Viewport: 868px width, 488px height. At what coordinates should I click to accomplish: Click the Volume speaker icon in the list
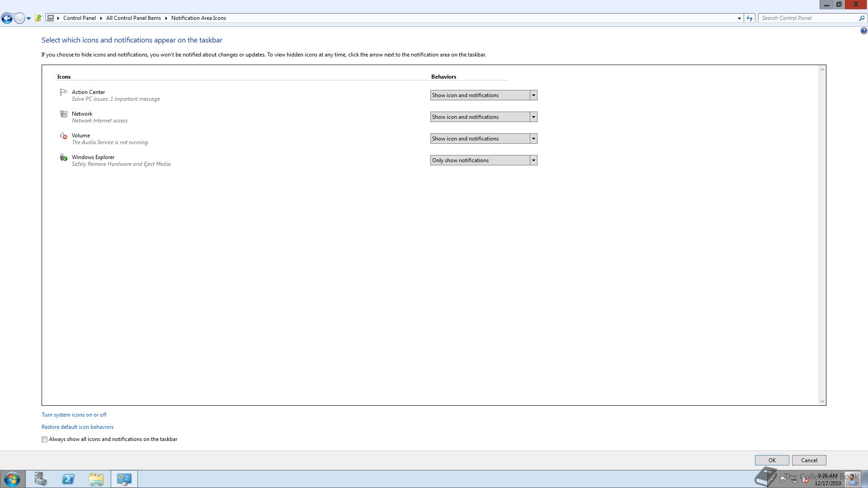(x=63, y=136)
